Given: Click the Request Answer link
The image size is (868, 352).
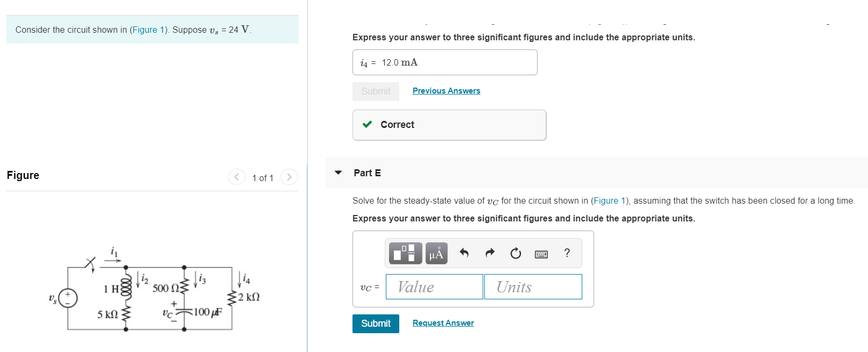Looking at the screenshot, I should pyautogui.click(x=443, y=322).
